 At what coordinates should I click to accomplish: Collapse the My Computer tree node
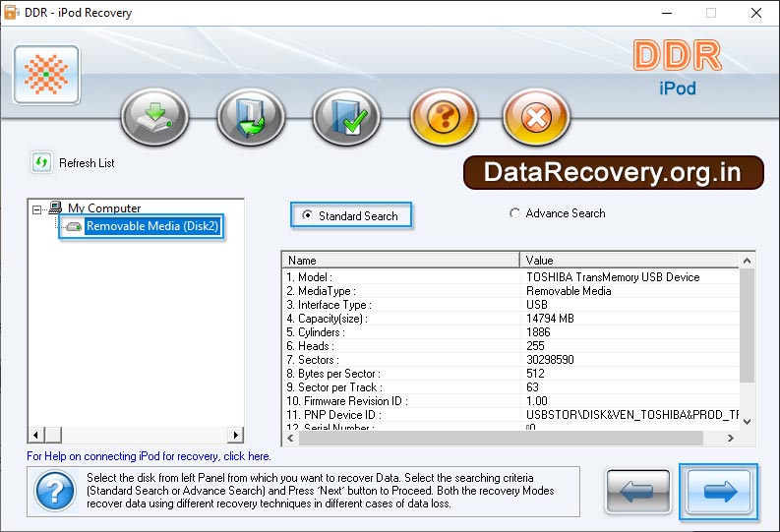(36, 209)
